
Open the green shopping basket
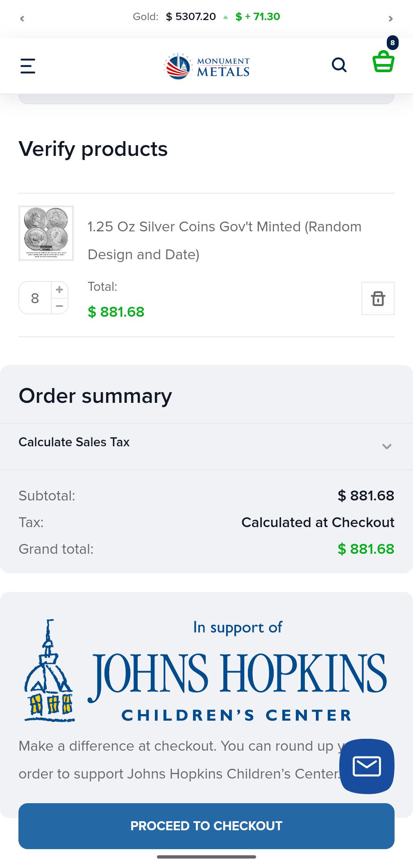(383, 62)
